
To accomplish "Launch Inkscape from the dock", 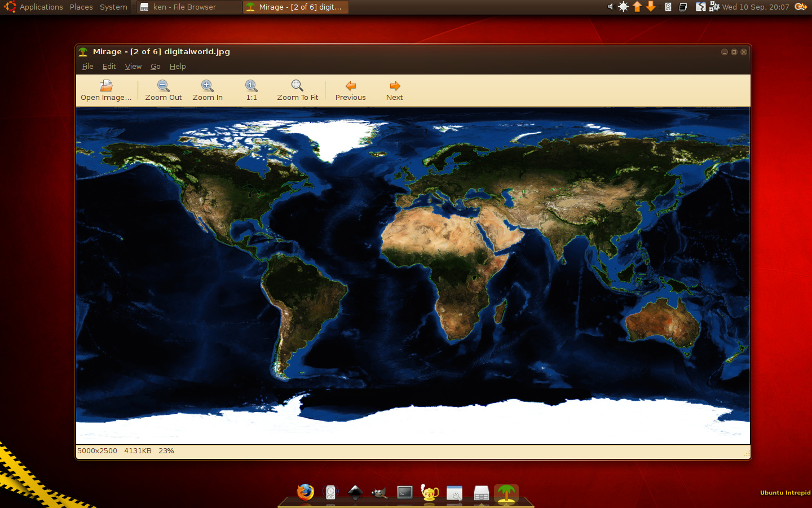I will (x=355, y=493).
